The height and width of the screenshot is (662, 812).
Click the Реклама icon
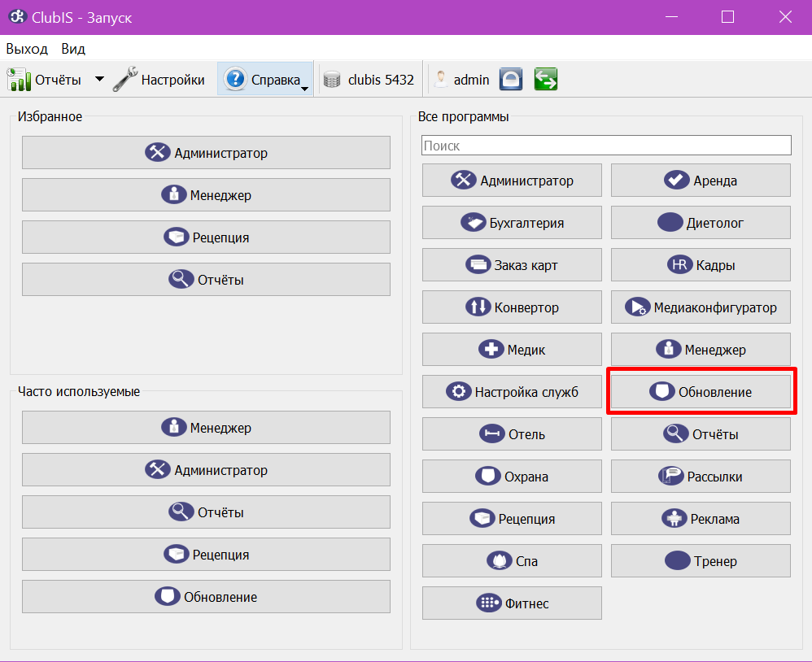(674, 518)
